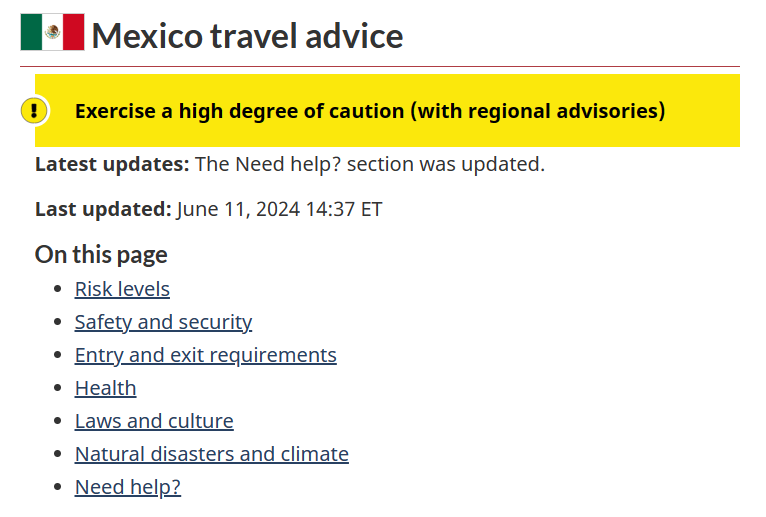Click the June 11, 2024 14:37 ET timestamp
766x517 pixels.
point(279,209)
